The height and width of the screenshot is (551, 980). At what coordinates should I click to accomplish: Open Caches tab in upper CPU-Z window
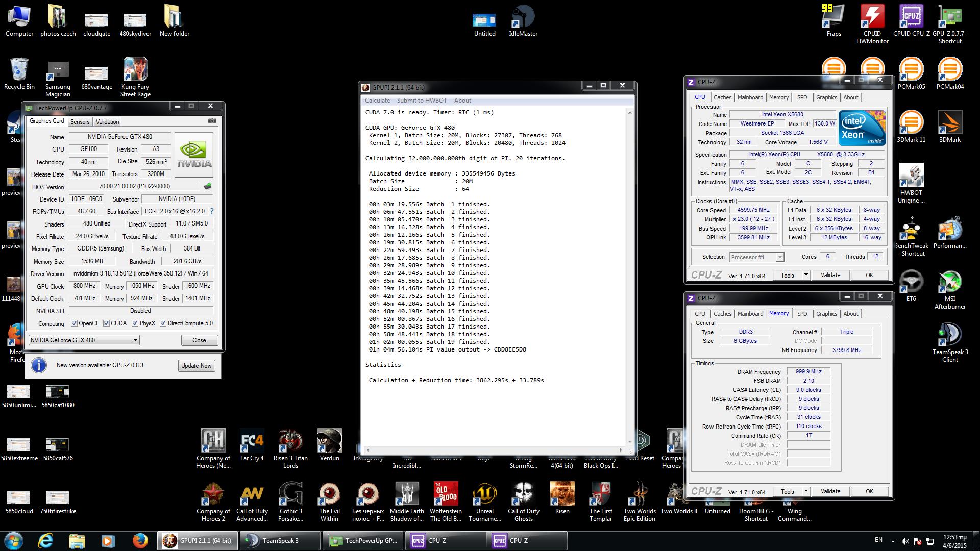(722, 97)
